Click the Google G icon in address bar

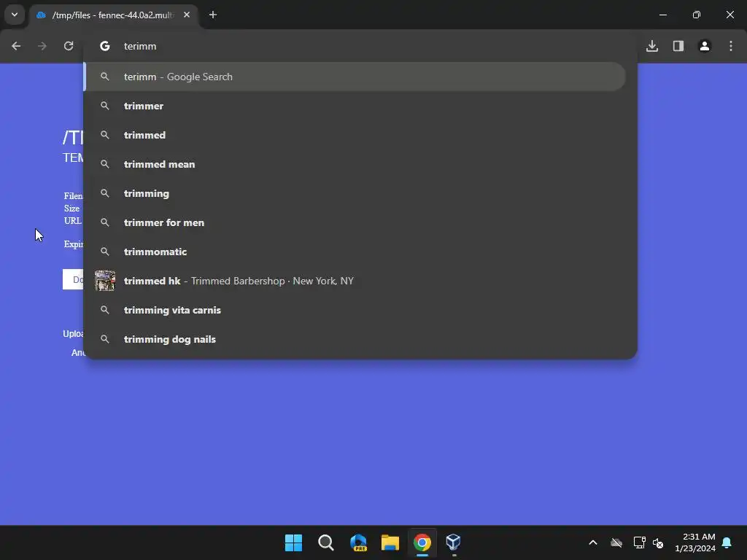tap(105, 46)
